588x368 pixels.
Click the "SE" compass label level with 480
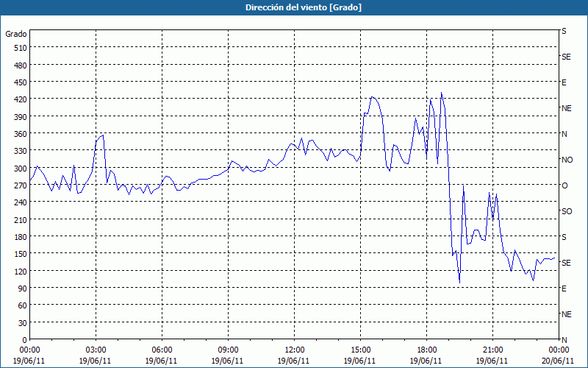pos(566,57)
